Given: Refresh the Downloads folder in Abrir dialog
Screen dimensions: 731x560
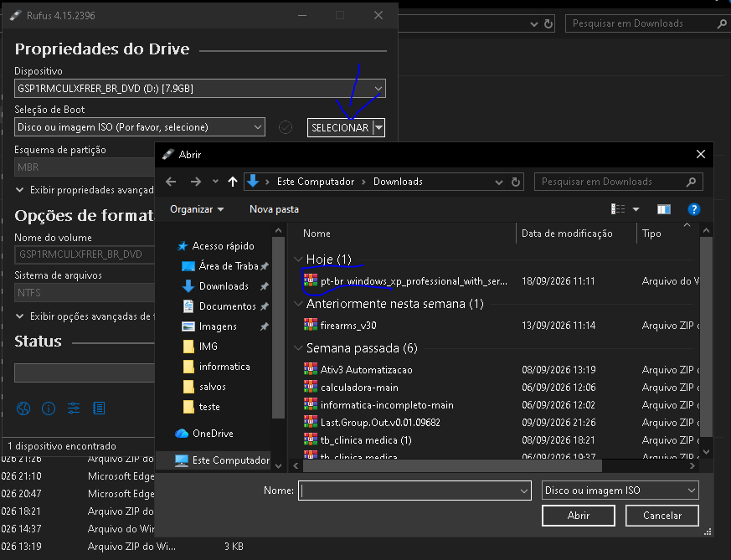Looking at the screenshot, I should pyautogui.click(x=516, y=182).
